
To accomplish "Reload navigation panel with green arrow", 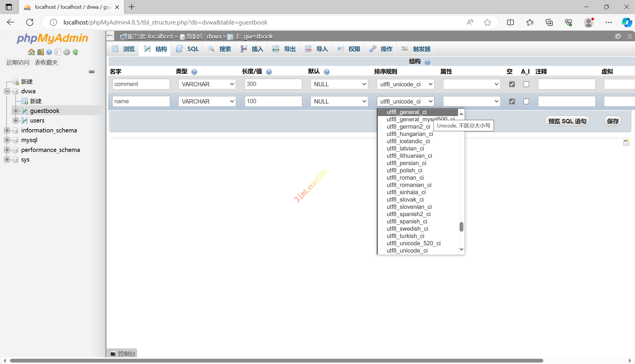I will tap(75, 52).
